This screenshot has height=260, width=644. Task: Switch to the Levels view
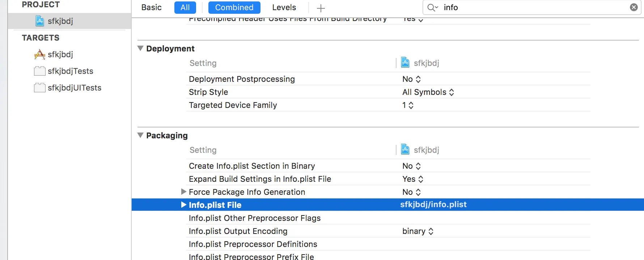284,8
